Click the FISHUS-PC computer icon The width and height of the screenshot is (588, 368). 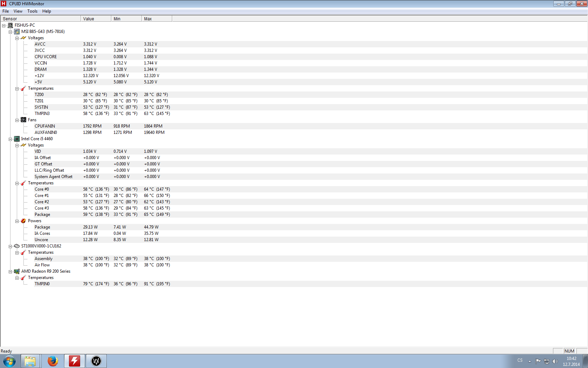[x=10, y=25]
